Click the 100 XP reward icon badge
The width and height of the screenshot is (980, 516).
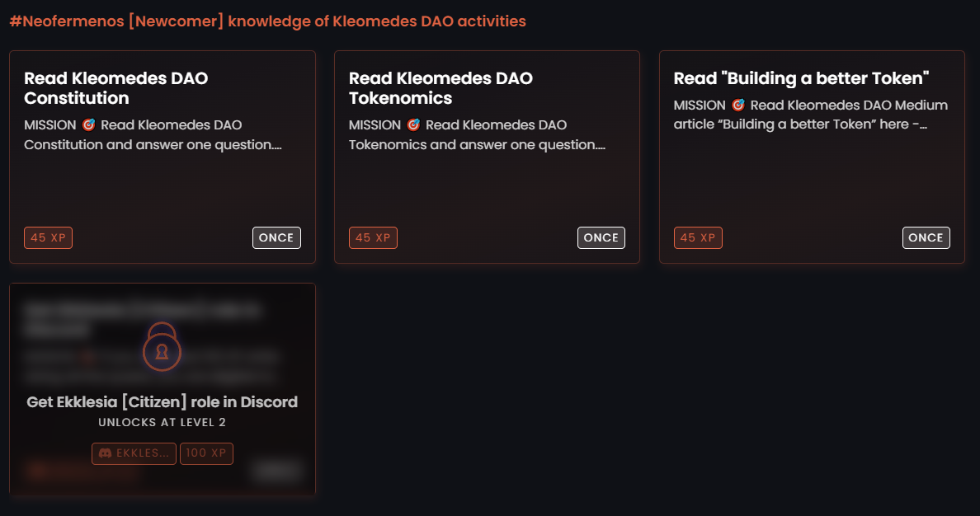[206, 453]
